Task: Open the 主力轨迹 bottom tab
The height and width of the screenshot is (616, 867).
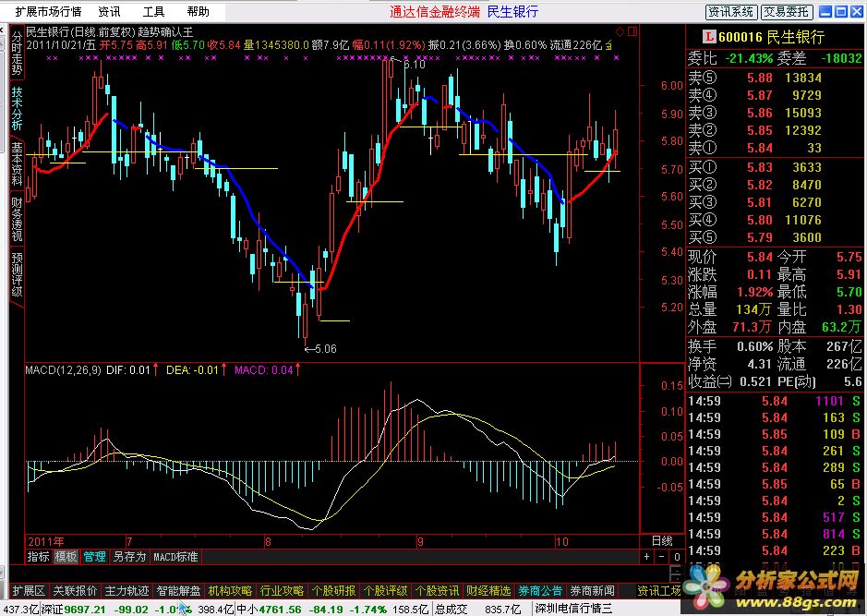Action: (x=126, y=591)
